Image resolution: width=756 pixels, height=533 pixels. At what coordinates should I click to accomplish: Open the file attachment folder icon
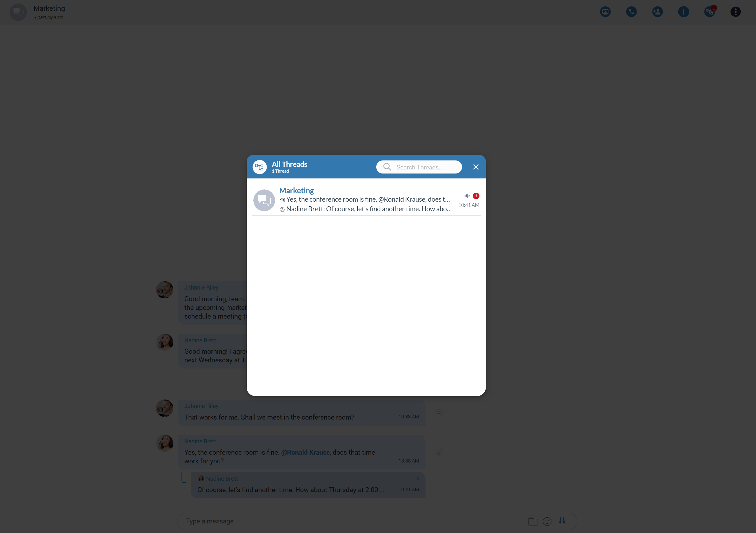pyautogui.click(x=533, y=521)
